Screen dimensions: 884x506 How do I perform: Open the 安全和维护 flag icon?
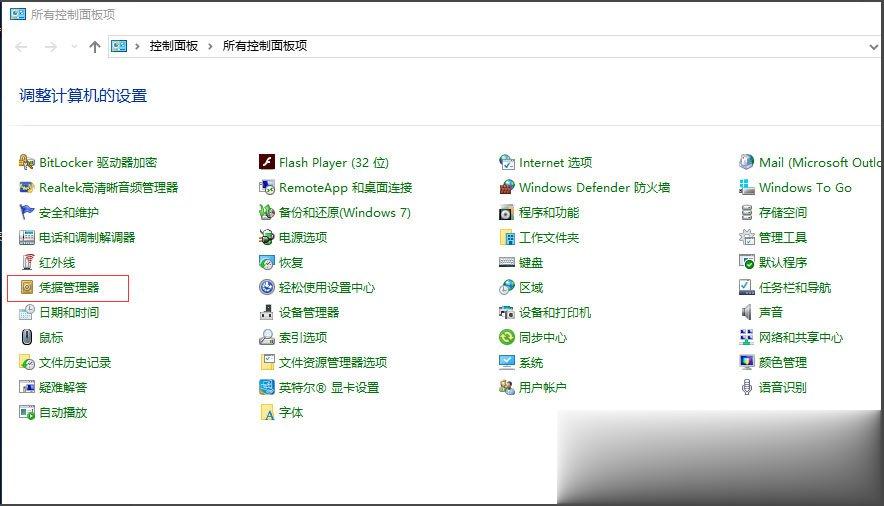tap(26, 212)
